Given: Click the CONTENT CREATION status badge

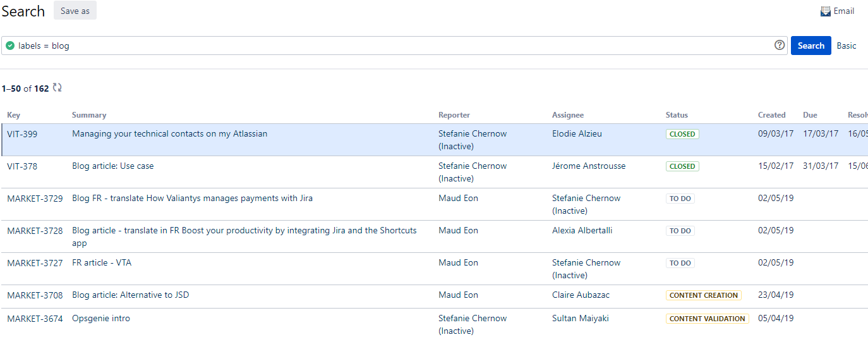Looking at the screenshot, I should tap(703, 295).
